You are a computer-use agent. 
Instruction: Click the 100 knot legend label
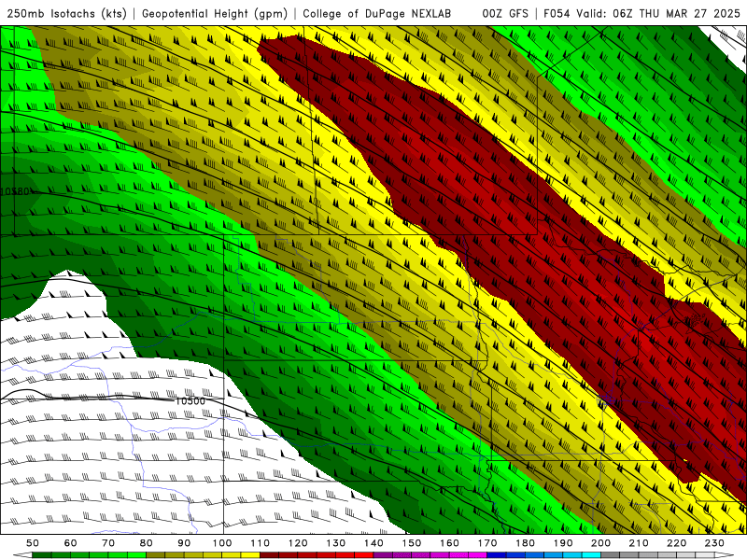tap(222, 543)
